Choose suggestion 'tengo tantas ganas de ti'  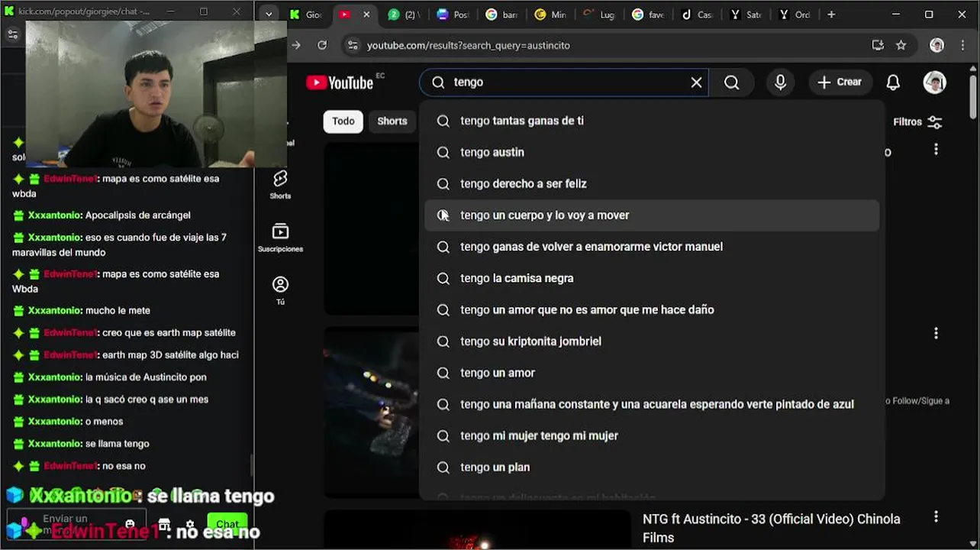pyautogui.click(x=652, y=121)
